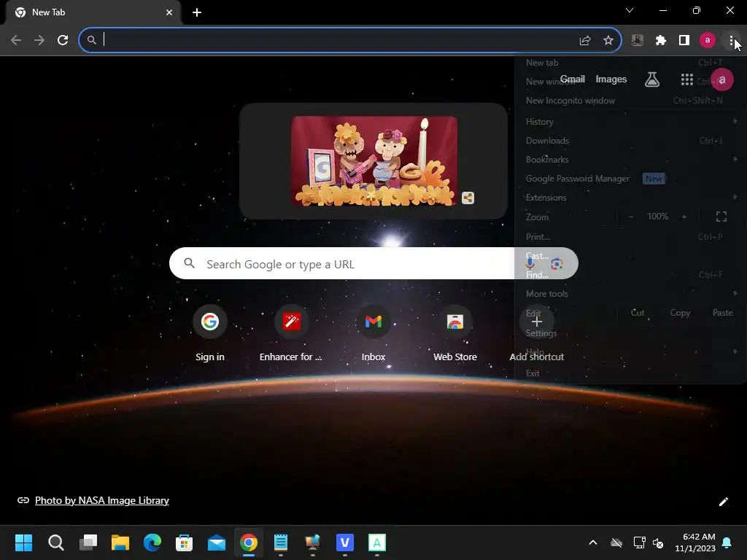Open the blue V app on taskbar

[345, 542]
